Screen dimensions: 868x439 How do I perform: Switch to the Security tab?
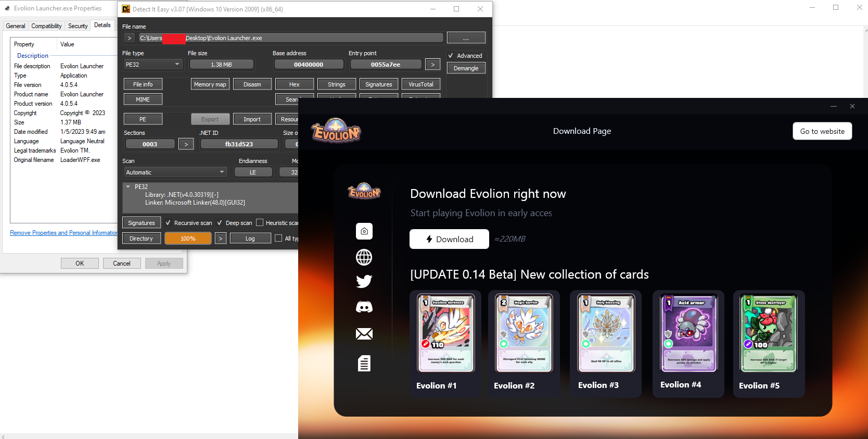click(78, 26)
